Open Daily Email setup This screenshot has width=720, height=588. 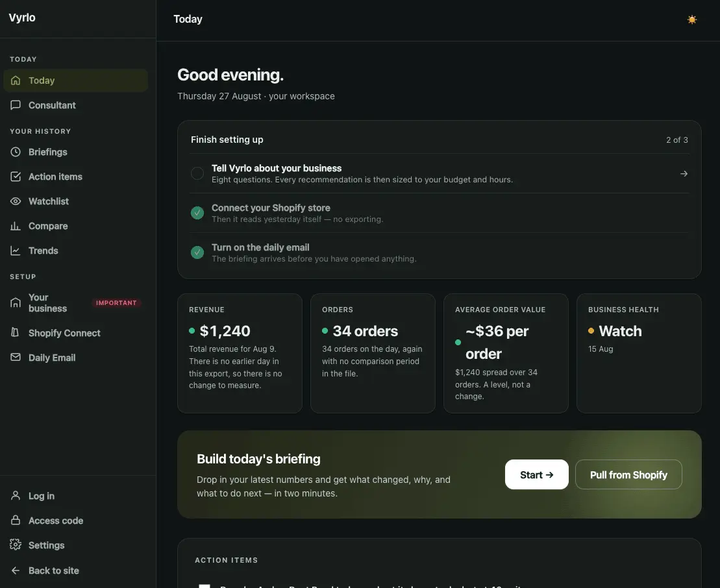pos(76,358)
